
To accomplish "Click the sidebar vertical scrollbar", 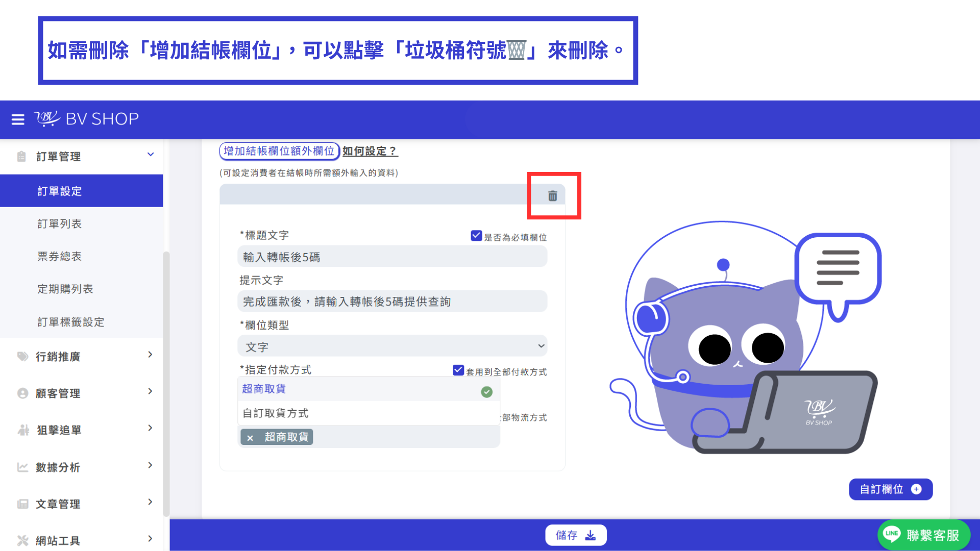I will pyautogui.click(x=166, y=384).
